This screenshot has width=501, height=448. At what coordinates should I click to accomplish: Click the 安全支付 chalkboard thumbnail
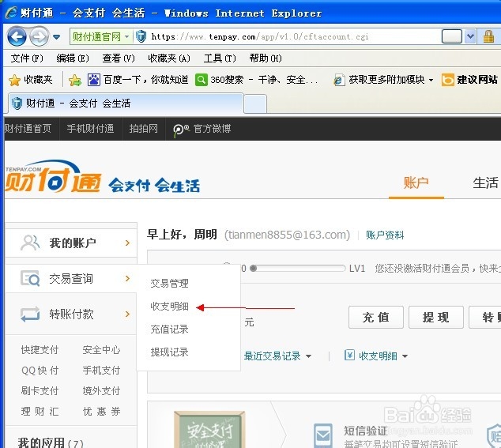[209, 430]
